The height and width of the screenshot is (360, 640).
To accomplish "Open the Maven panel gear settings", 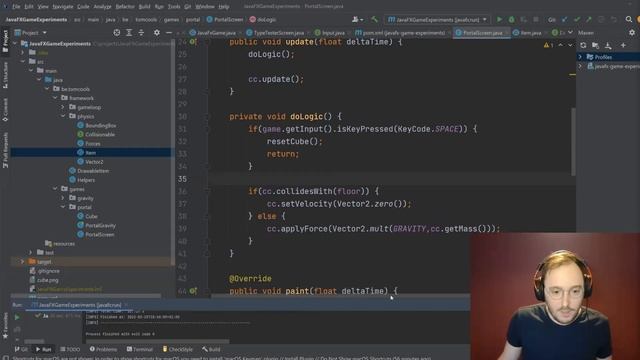I will [632, 32].
